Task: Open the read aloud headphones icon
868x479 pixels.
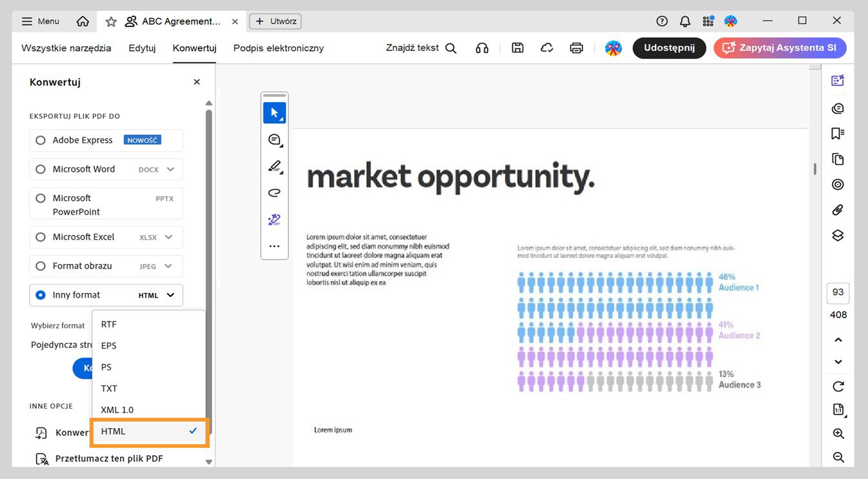Action: pyautogui.click(x=482, y=48)
